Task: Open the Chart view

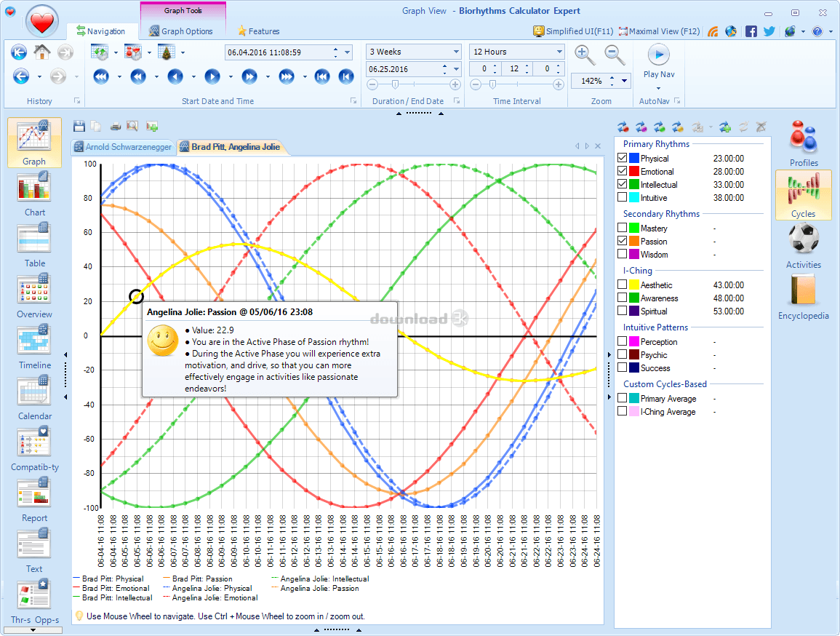Action: tap(34, 194)
